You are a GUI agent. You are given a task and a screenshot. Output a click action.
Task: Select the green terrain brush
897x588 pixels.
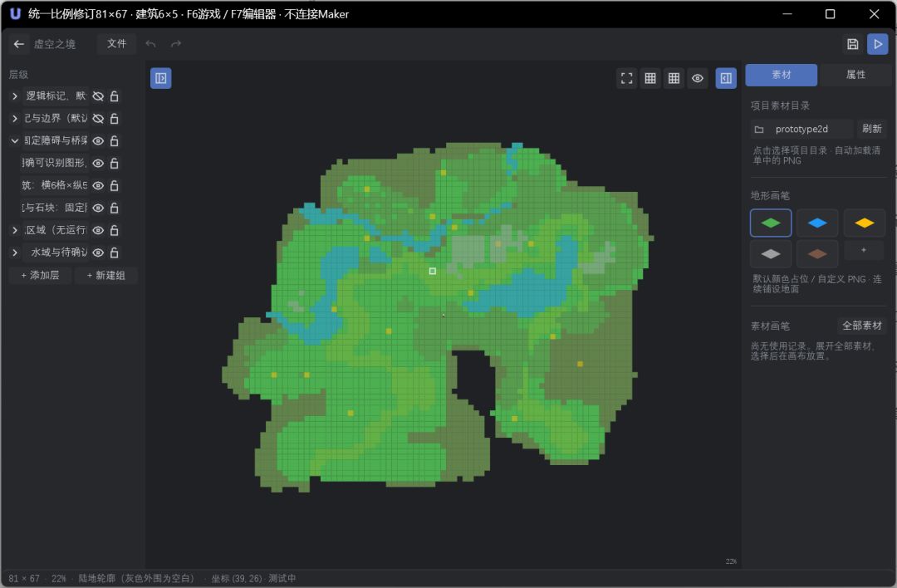771,223
